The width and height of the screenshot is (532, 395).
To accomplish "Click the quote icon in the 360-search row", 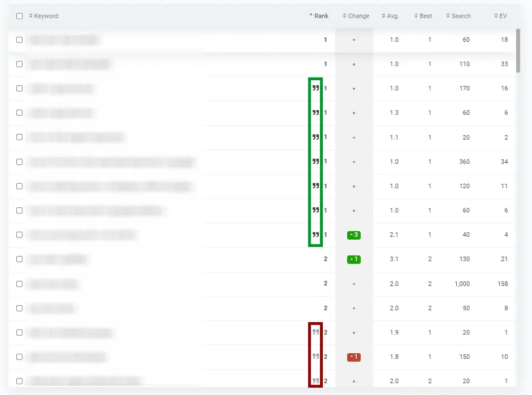I will point(315,162).
